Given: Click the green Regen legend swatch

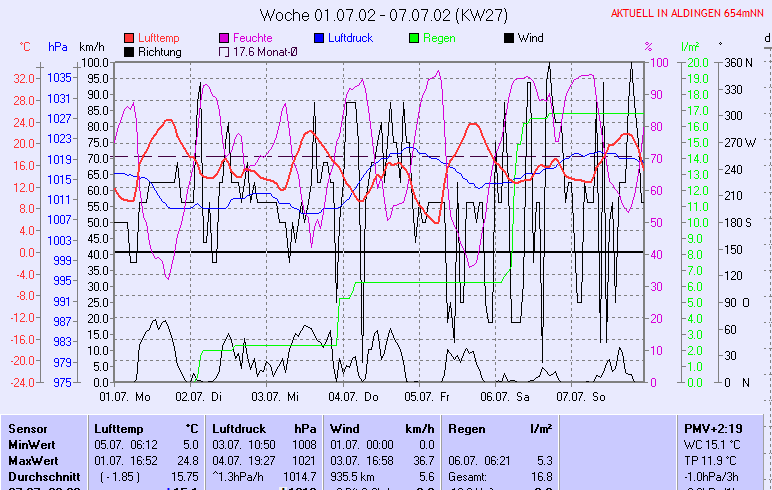Looking at the screenshot, I should click(x=415, y=38).
